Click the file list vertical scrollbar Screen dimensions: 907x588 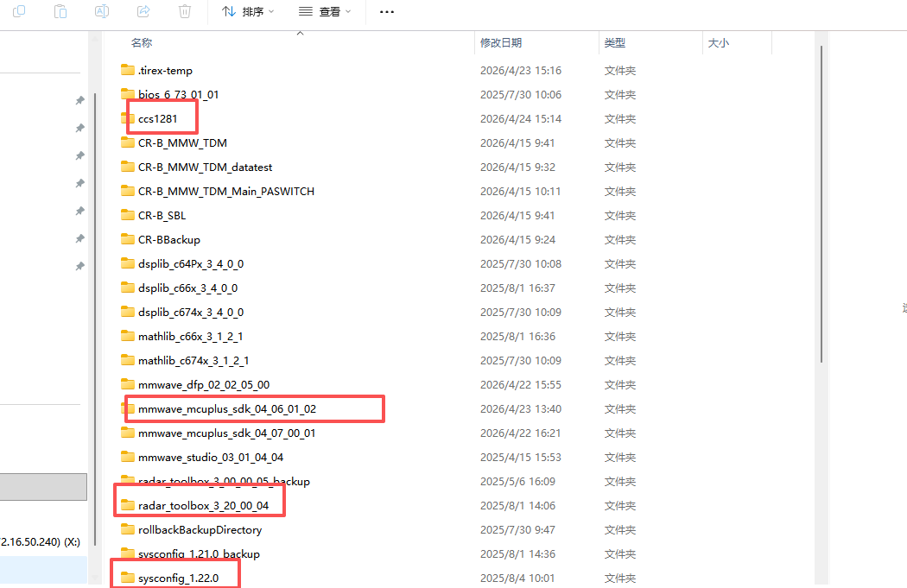(x=821, y=204)
